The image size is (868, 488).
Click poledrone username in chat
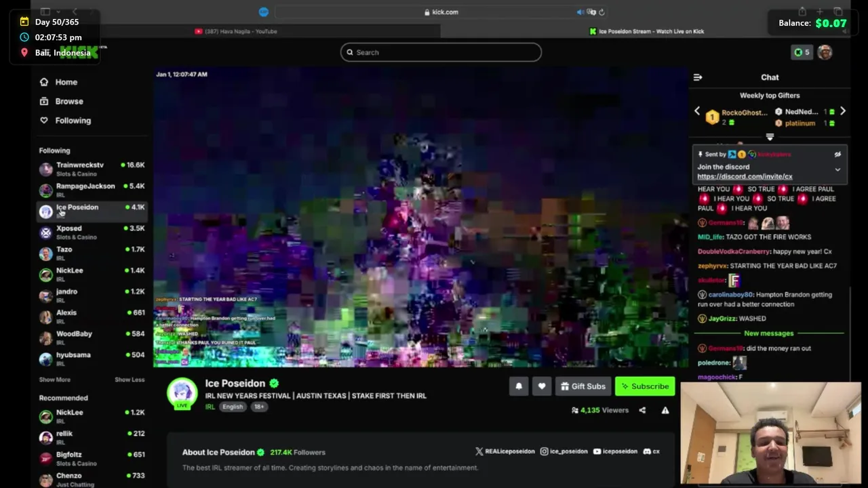(713, 363)
